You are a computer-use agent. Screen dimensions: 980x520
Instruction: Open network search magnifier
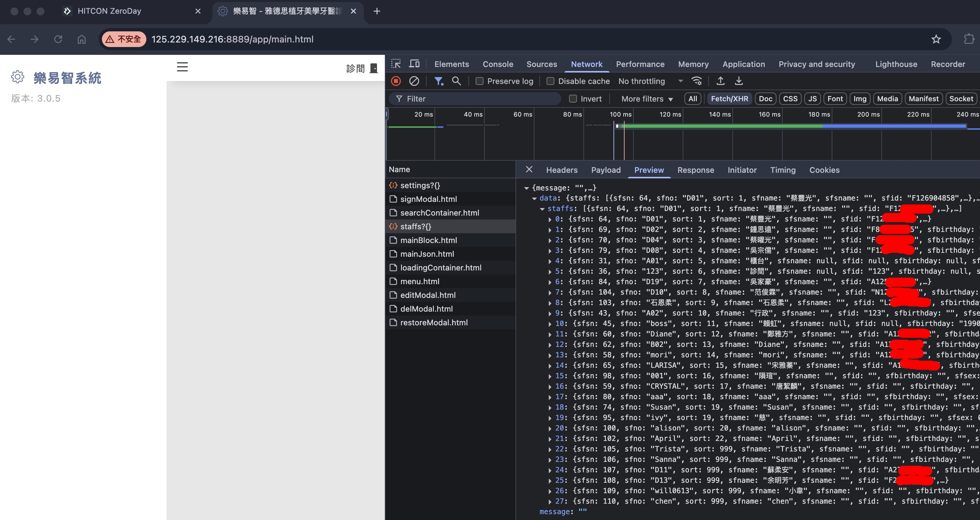tap(456, 81)
